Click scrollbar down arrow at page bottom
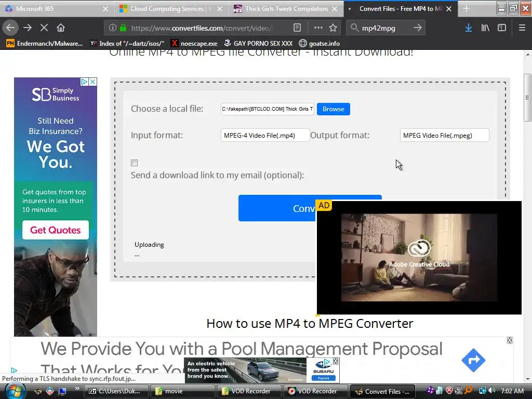Image resolution: width=532 pixels, height=399 pixels. (x=527, y=379)
